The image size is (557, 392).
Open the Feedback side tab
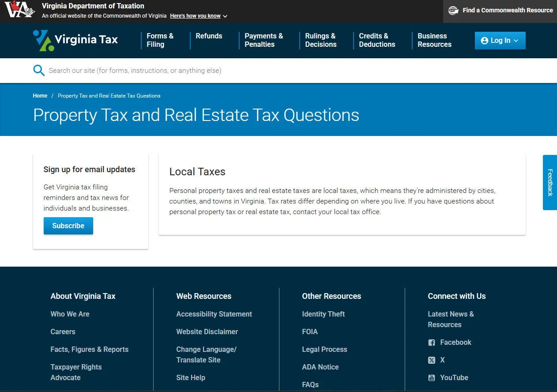pyautogui.click(x=550, y=182)
